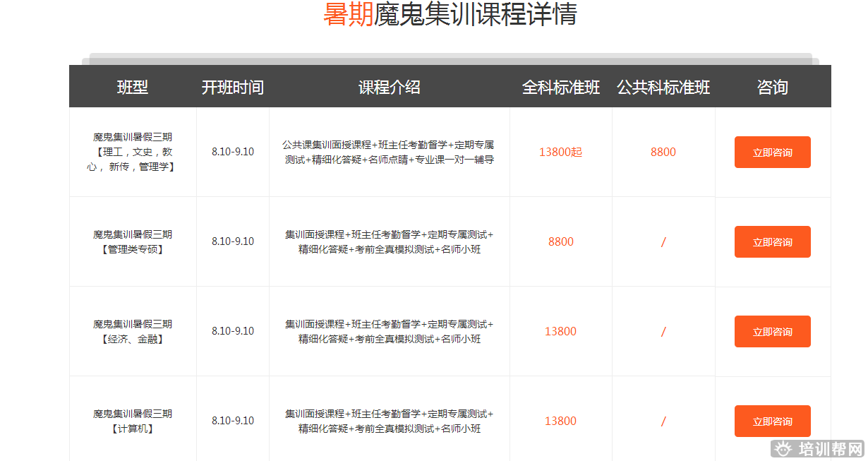The image size is (868, 461).
Task: Select the 课程介绍 column header
Action: click(x=389, y=88)
